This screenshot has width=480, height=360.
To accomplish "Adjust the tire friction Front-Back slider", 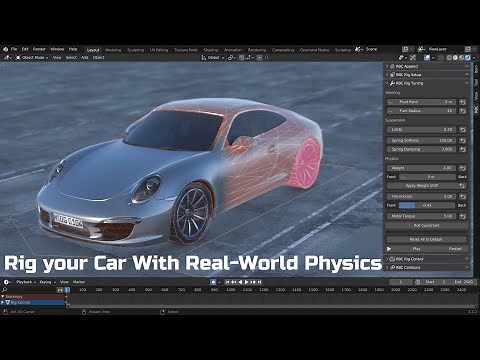I will coord(427,205).
